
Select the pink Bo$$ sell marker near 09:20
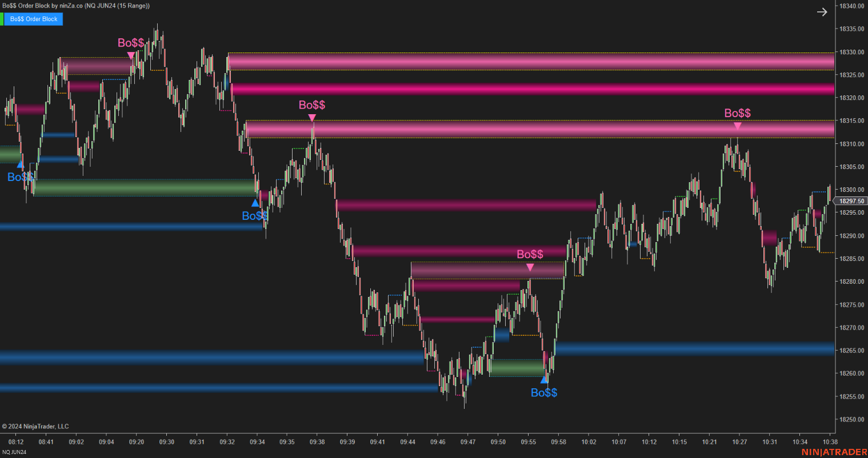131,55
